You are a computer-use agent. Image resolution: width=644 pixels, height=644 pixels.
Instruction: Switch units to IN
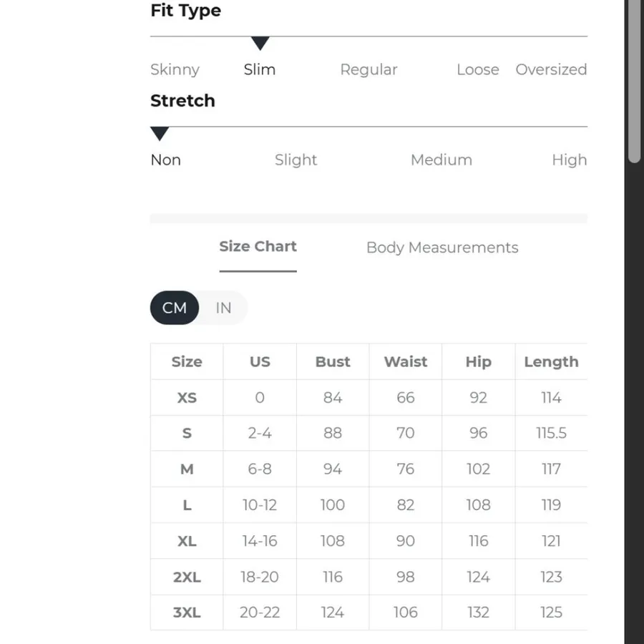(x=223, y=308)
